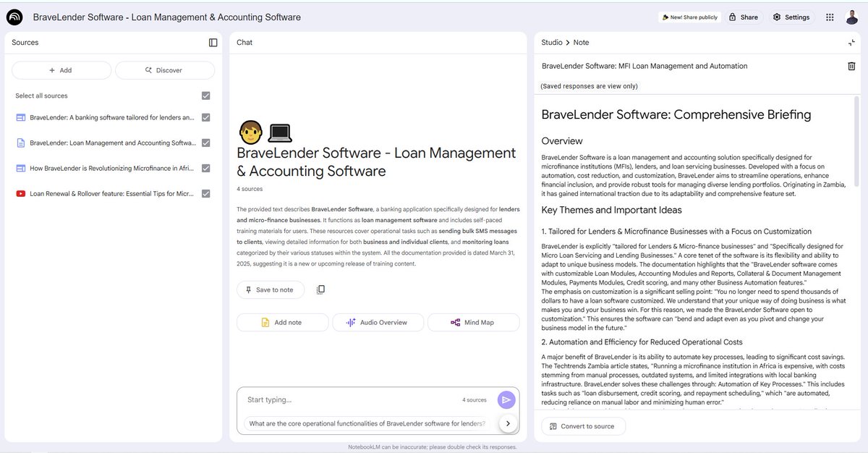Click the note icon in Add note
868x453 pixels.
265,322
